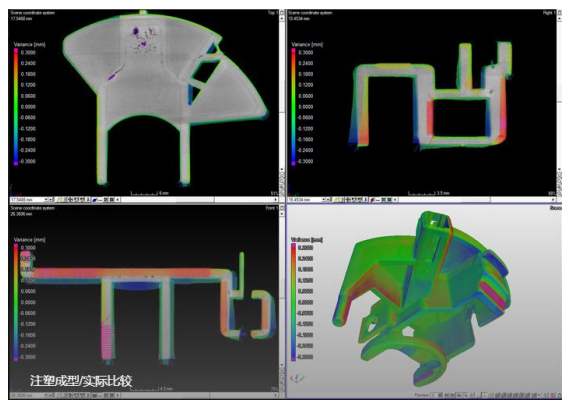The height and width of the screenshot is (407, 564).
Task: Open slice position dropdown in Top view
Action: (x=46, y=199)
